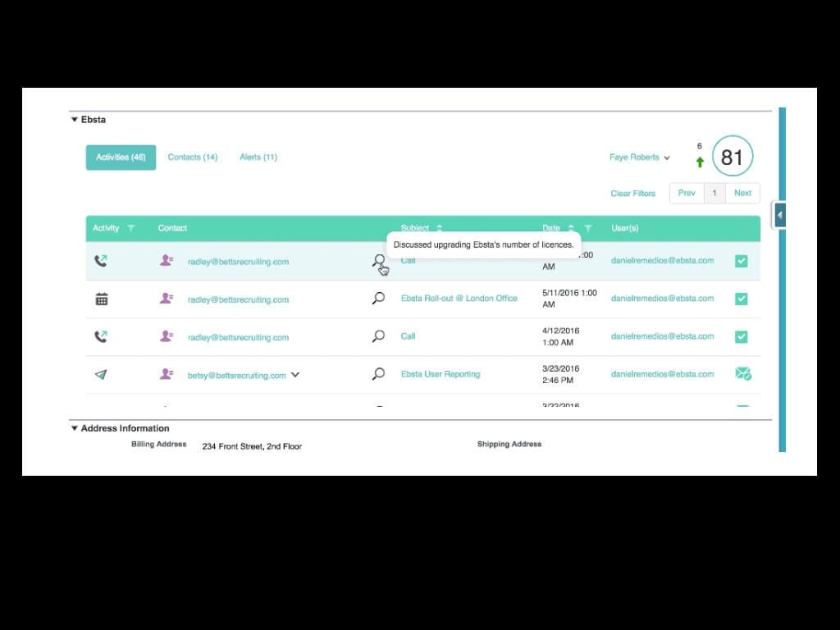Click Date column filter funnel icon
This screenshot has width=840, height=630.
pos(587,228)
